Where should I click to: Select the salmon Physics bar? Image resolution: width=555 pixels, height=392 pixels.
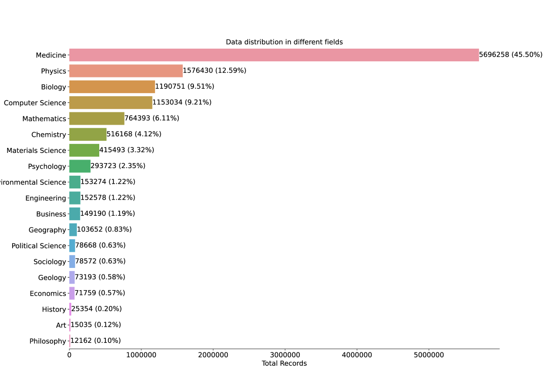pos(126,71)
